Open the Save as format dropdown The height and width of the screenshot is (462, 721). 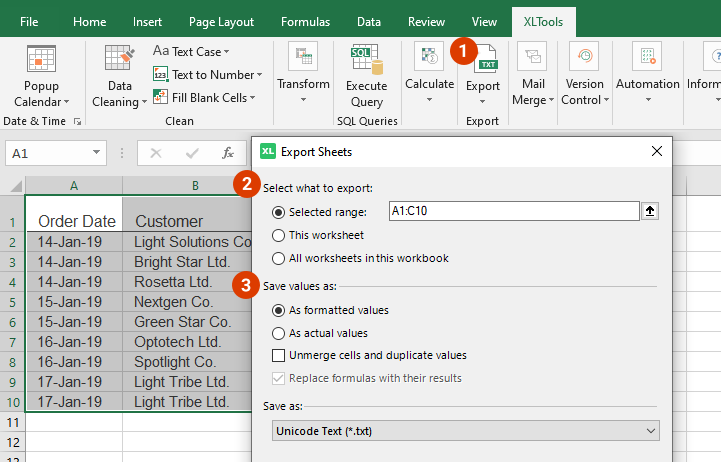point(465,431)
